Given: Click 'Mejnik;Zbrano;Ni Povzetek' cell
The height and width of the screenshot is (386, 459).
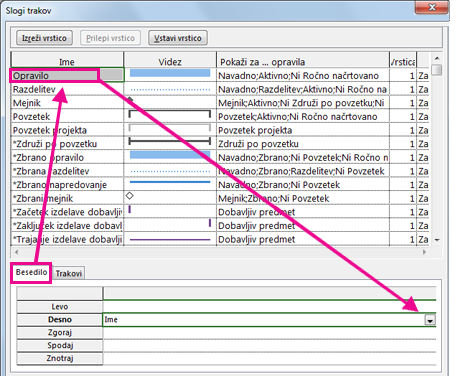Looking at the screenshot, I should tap(303, 199).
